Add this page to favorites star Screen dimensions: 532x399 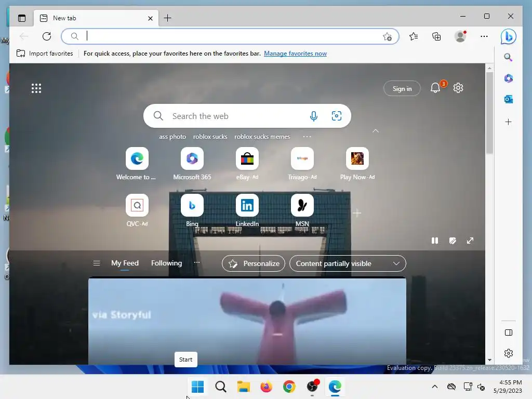tap(387, 36)
